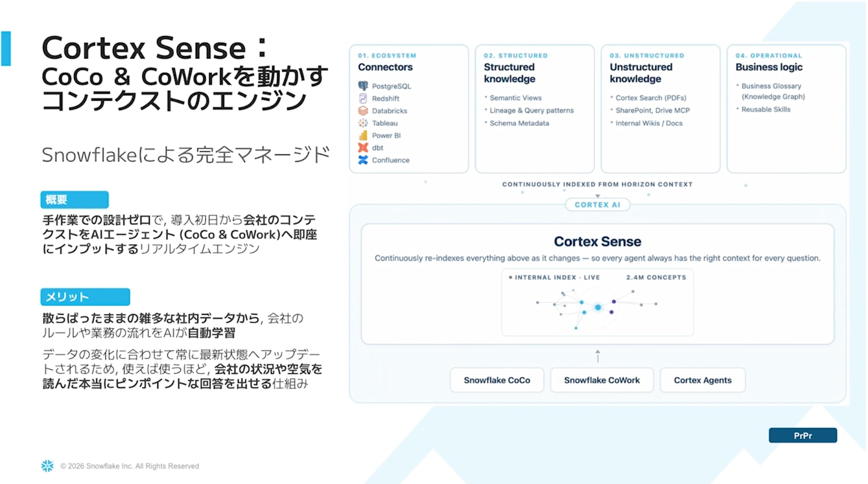Click the 'Business logic' heading
This screenshot has width=868, height=484.
769,67
